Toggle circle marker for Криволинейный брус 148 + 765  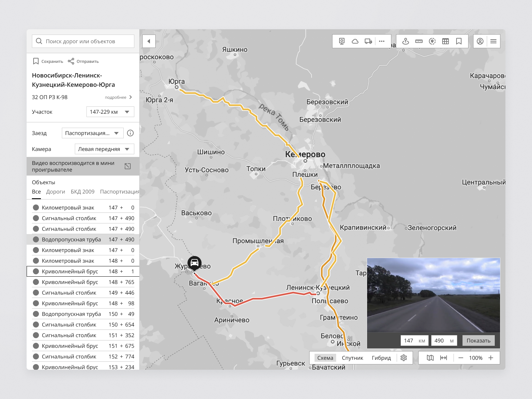tap(36, 282)
